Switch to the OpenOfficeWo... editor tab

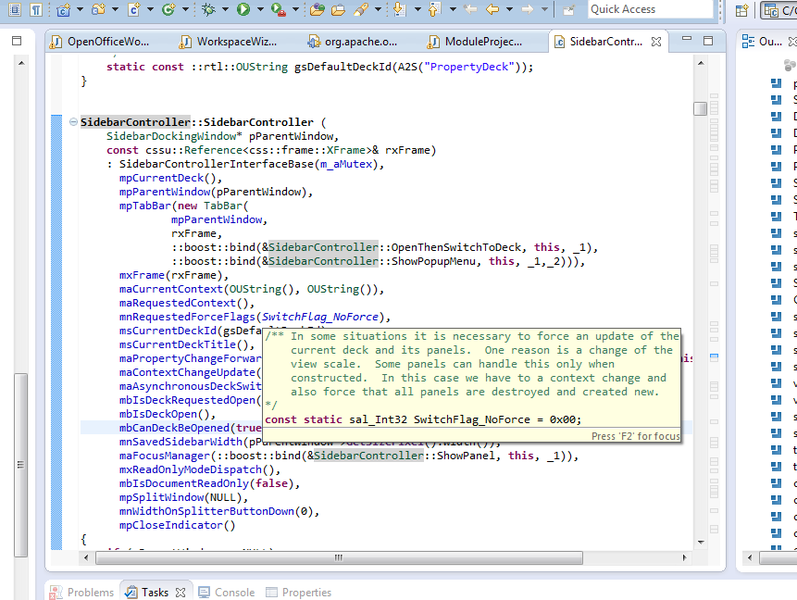tap(100, 42)
